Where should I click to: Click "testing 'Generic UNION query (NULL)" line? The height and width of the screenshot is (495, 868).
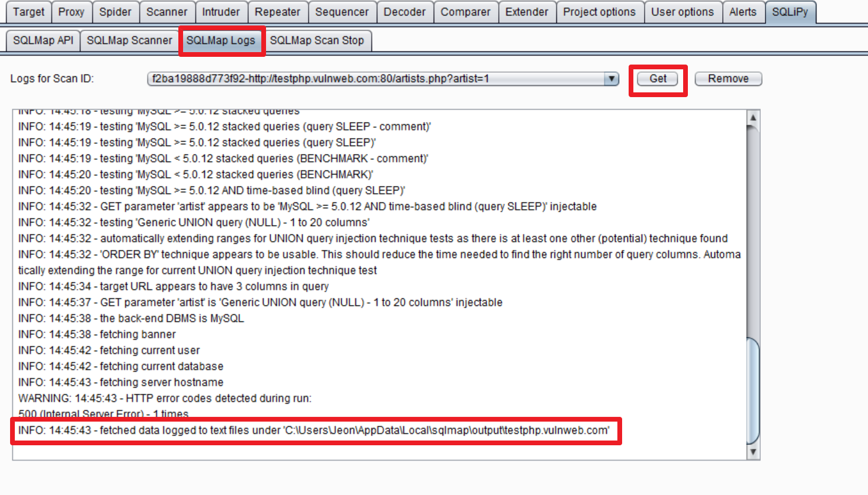pyautogui.click(x=194, y=223)
